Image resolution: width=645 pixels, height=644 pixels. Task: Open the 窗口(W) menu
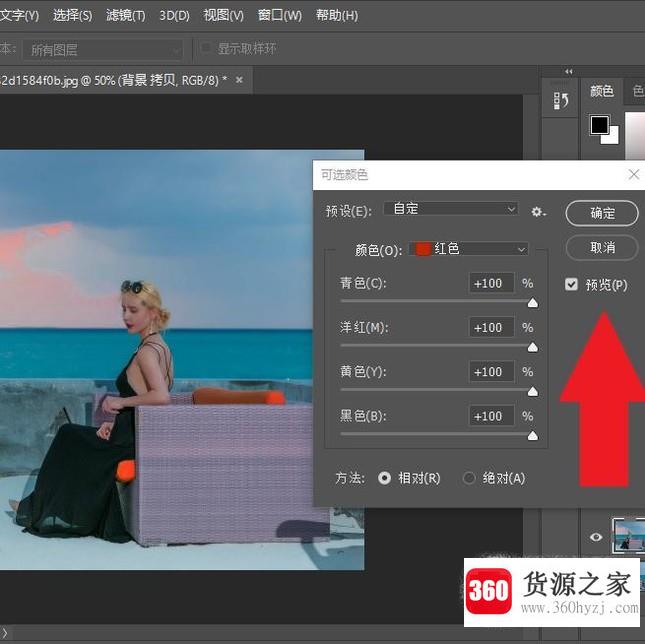coord(279,16)
